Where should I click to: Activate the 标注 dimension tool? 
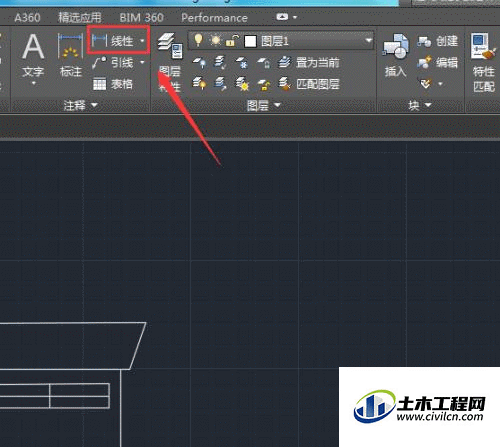[70, 54]
